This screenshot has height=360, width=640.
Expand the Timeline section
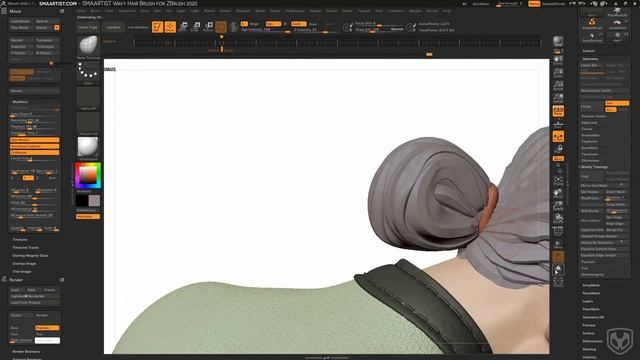[20, 240]
